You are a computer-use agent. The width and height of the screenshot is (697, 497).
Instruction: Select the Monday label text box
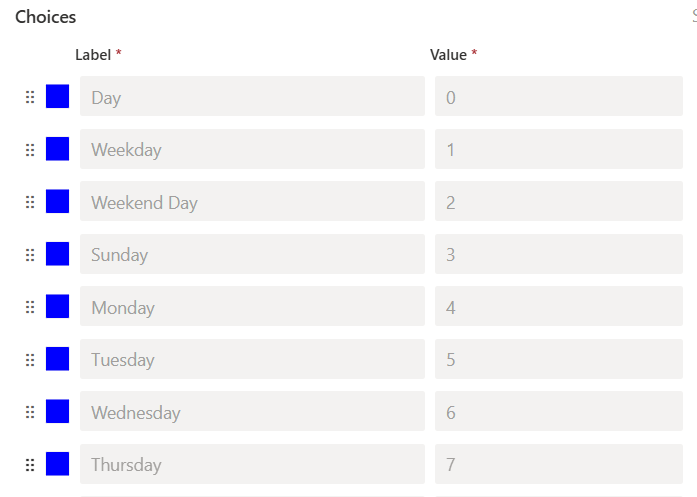pyautogui.click(x=252, y=307)
